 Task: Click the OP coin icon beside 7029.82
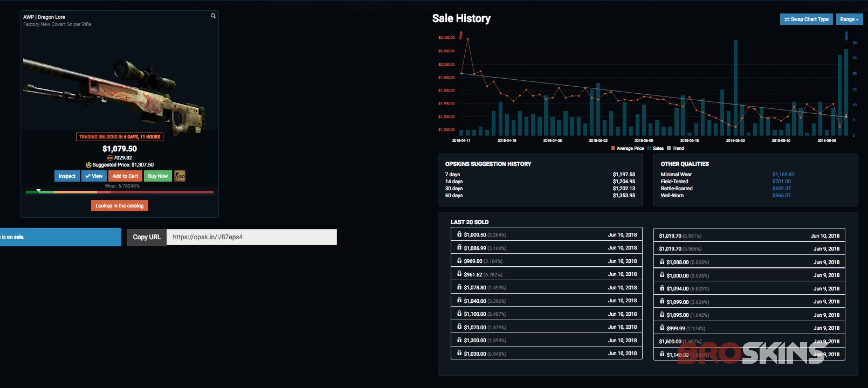click(x=110, y=158)
